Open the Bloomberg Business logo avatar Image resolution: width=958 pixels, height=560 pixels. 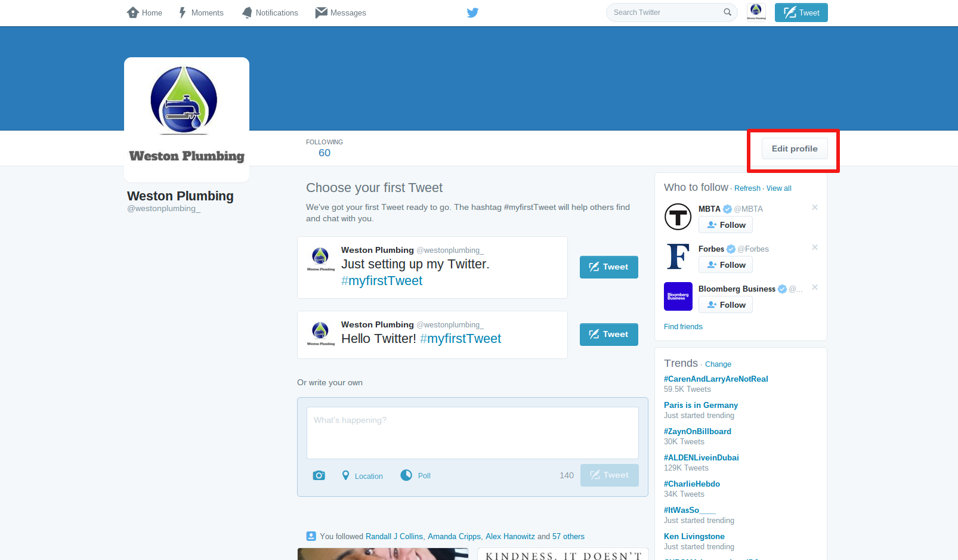coord(678,296)
